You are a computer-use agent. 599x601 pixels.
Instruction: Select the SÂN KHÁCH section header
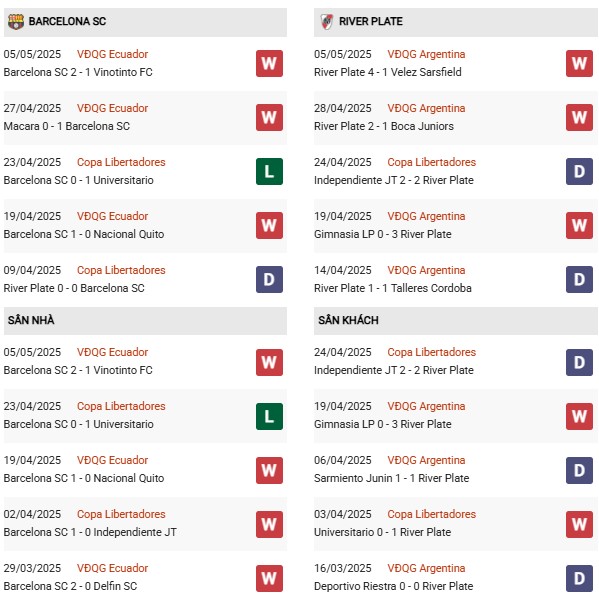click(456, 320)
